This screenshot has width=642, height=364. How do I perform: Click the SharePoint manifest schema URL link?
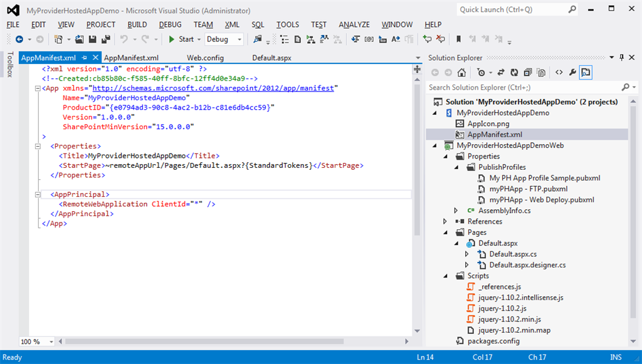pos(214,88)
